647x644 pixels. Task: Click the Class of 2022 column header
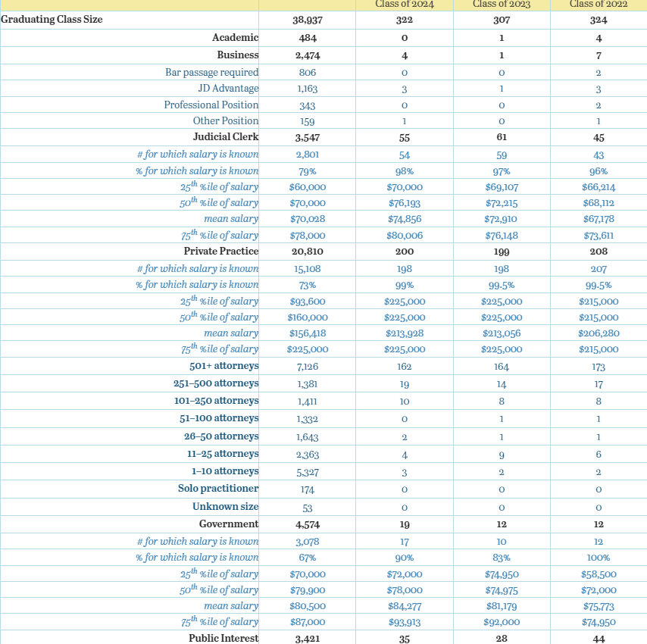[599, 4]
